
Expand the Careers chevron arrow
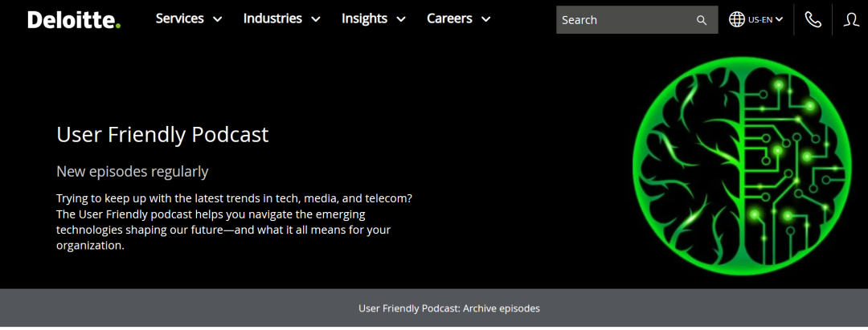(x=485, y=19)
